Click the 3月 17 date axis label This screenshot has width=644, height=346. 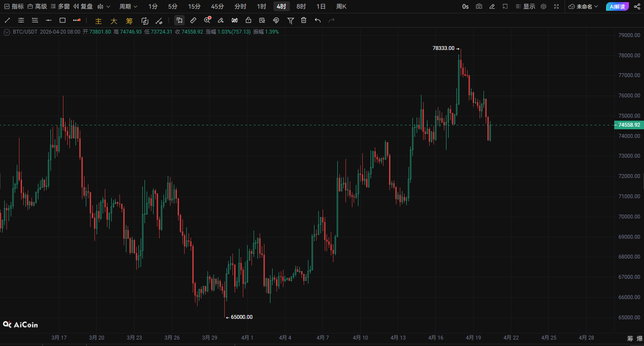point(59,337)
